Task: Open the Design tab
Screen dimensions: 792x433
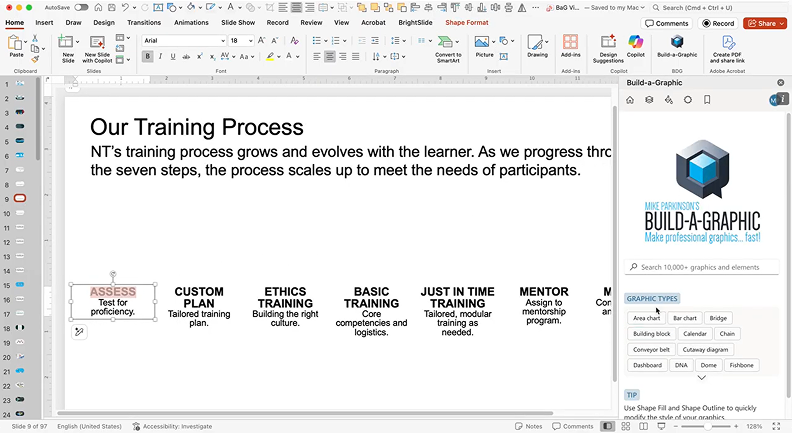Action: click(104, 23)
